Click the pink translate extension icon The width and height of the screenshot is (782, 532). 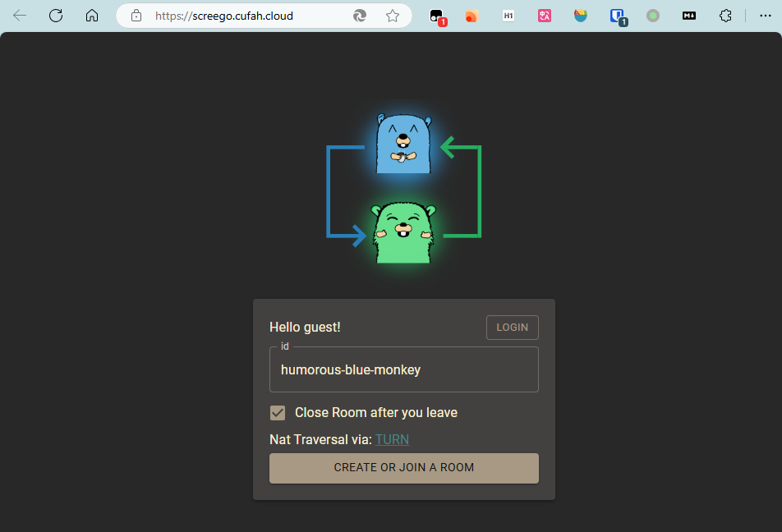(x=545, y=16)
